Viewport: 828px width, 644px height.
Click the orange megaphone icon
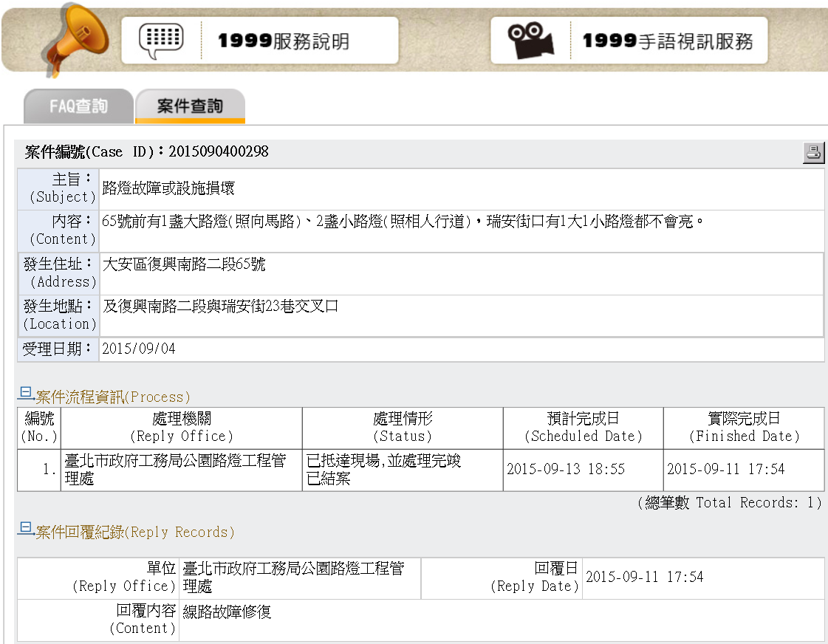point(77,40)
